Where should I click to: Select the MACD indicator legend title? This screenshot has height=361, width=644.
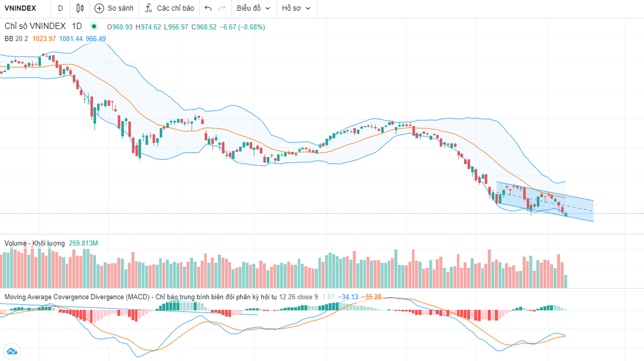click(x=78, y=297)
